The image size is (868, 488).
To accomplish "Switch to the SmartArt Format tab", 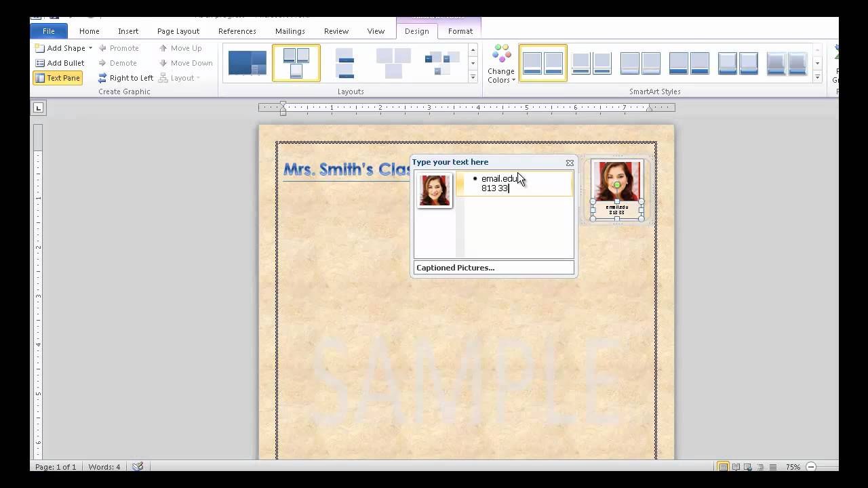I will [x=460, y=31].
